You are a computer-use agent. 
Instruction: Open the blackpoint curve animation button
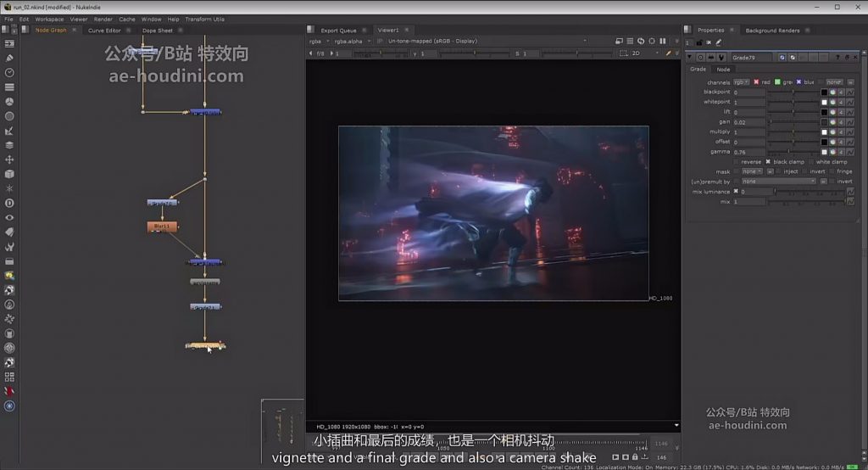click(850, 92)
